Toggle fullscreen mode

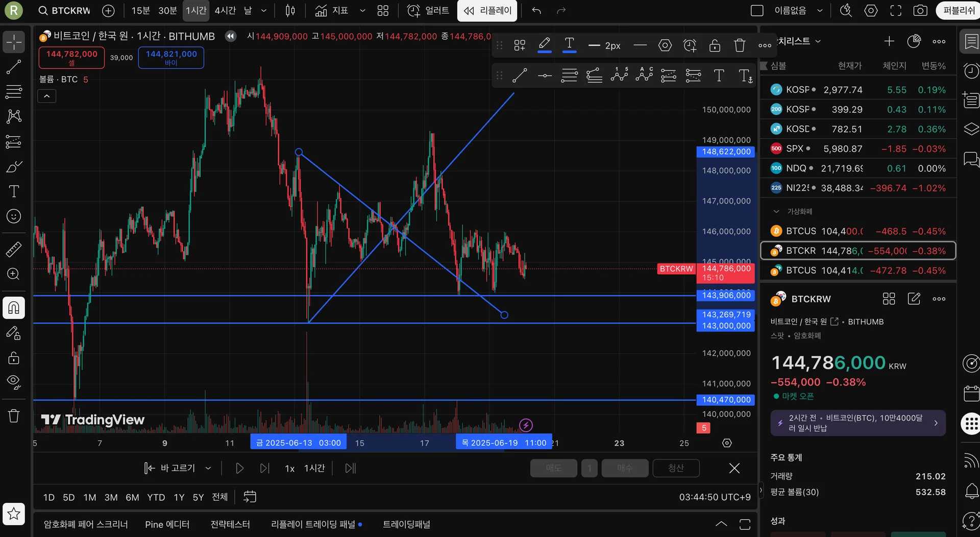pyautogui.click(x=896, y=11)
